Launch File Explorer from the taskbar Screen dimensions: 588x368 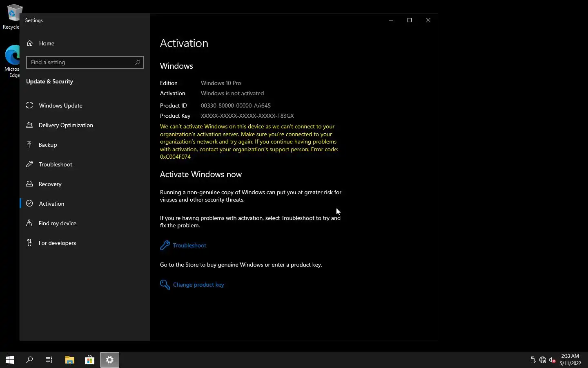tap(70, 360)
